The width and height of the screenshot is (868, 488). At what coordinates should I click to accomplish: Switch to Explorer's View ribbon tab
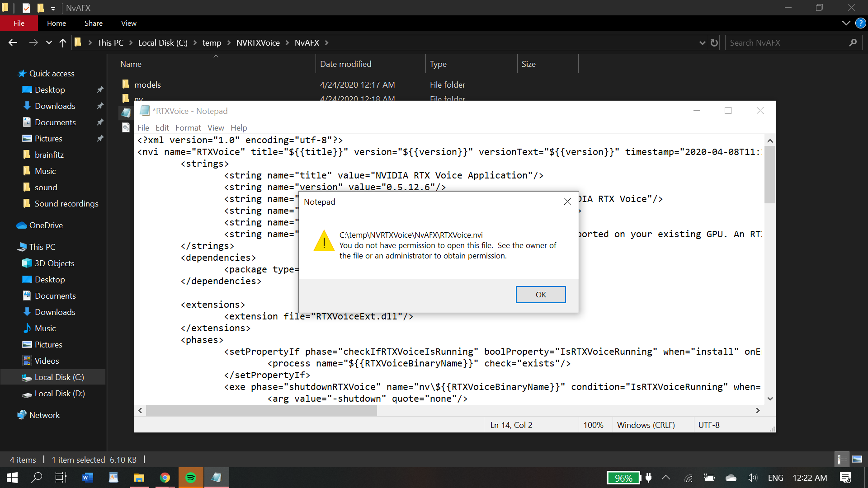tap(129, 23)
